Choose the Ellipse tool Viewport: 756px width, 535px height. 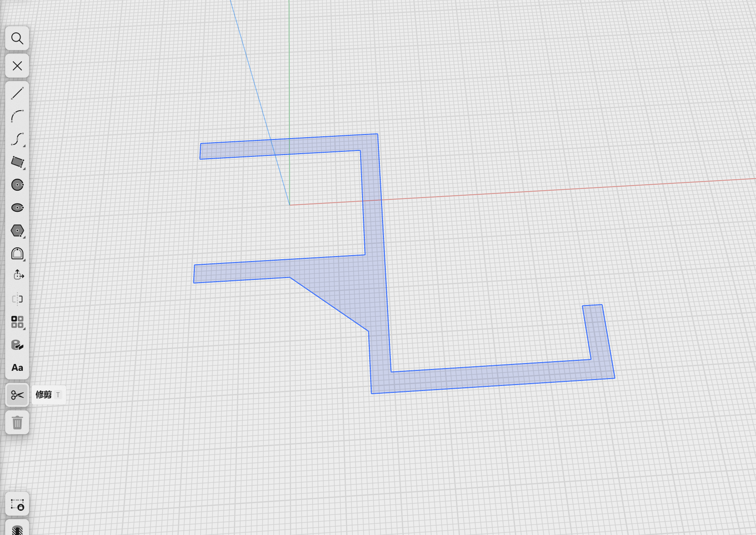pyautogui.click(x=17, y=208)
